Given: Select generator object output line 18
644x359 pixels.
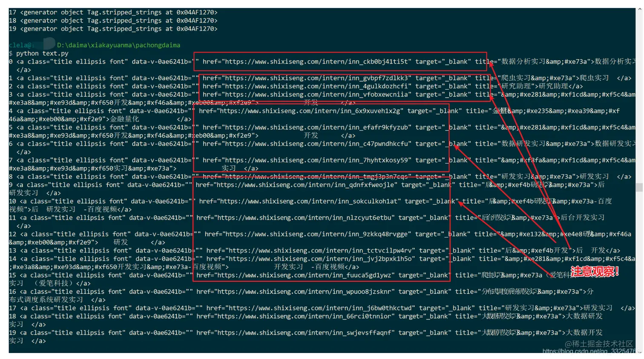Looking at the screenshot, I should pyautogui.click(x=113, y=20).
